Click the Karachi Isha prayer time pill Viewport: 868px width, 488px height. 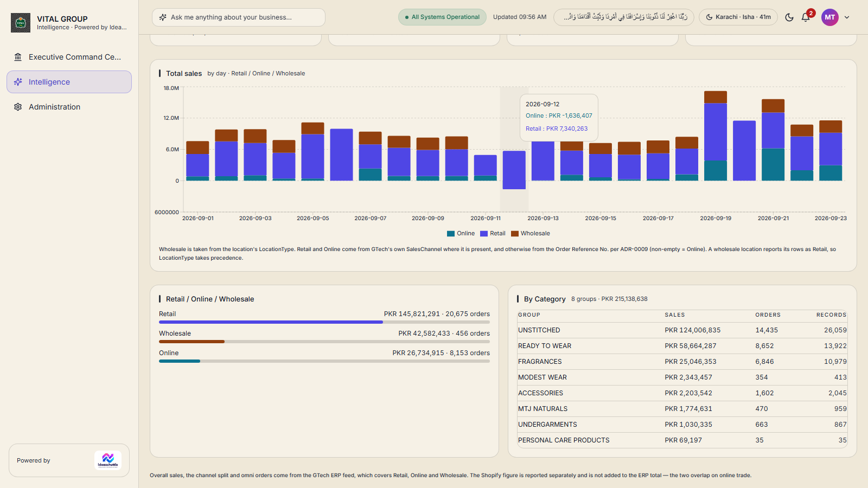pos(738,17)
